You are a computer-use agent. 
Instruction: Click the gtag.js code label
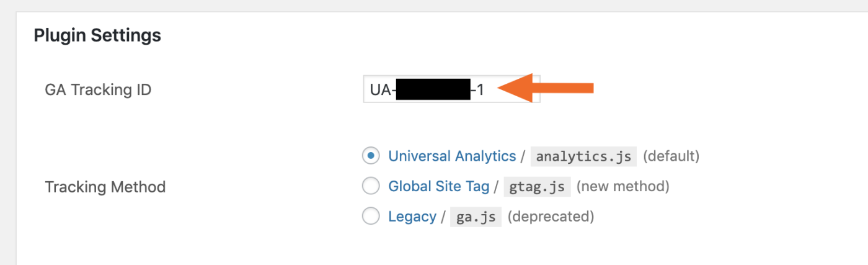[536, 186]
